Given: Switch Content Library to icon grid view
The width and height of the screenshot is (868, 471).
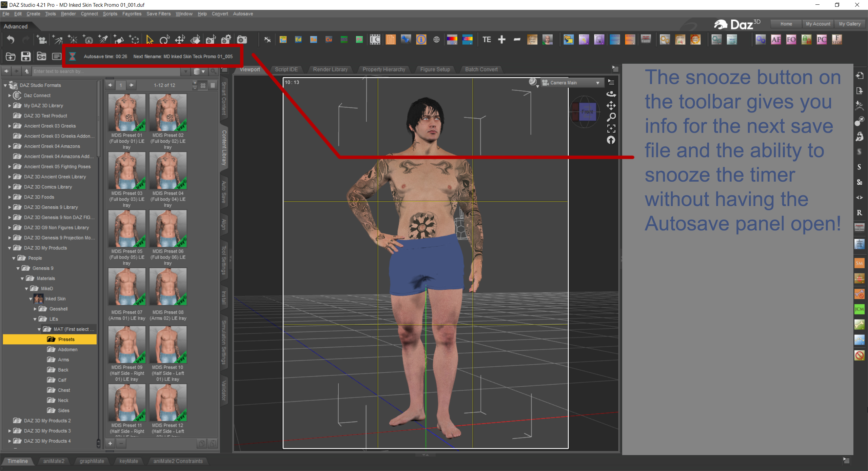Looking at the screenshot, I should point(203,85).
